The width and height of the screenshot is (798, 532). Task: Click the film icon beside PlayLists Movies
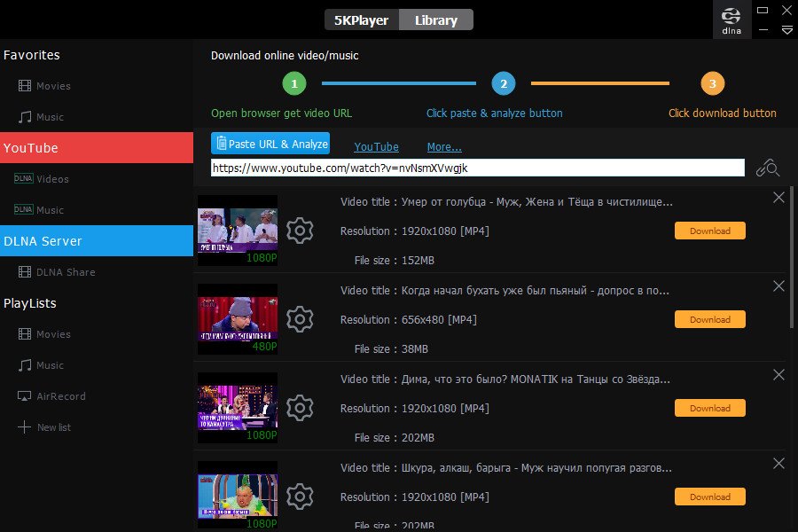pos(25,334)
